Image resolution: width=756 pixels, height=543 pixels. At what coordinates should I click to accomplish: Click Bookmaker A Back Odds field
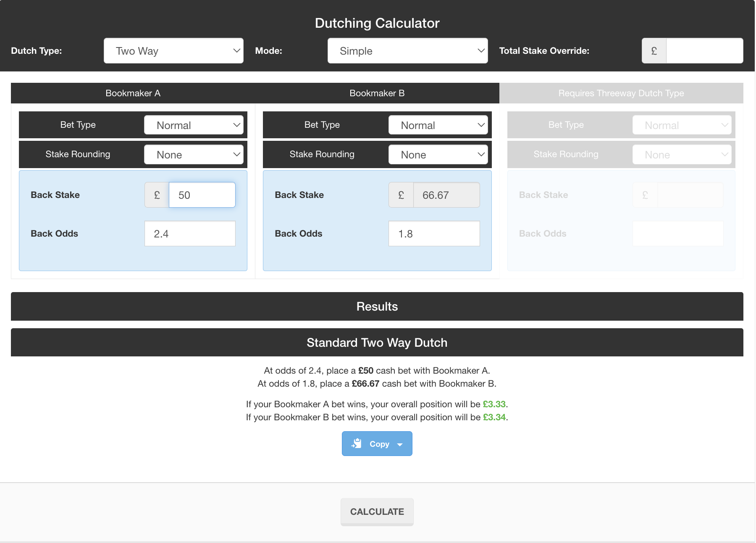(x=190, y=234)
